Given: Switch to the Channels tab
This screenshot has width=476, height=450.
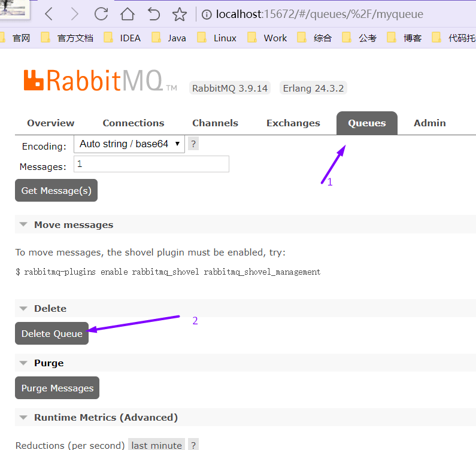Looking at the screenshot, I should tap(215, 123).
